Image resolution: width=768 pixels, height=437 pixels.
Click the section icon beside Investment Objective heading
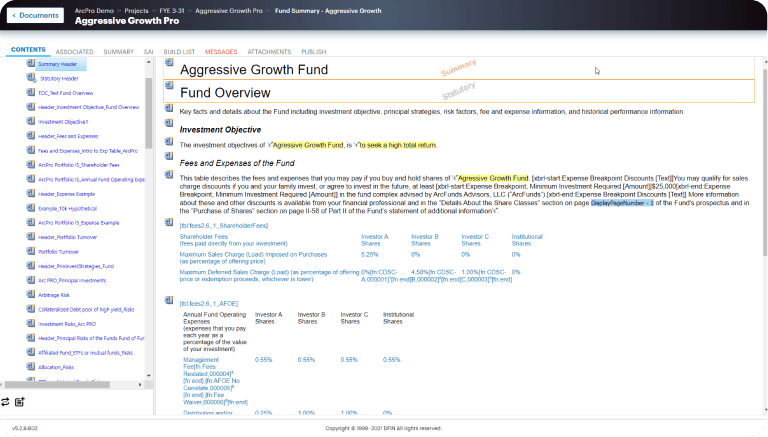click(169, 123)
